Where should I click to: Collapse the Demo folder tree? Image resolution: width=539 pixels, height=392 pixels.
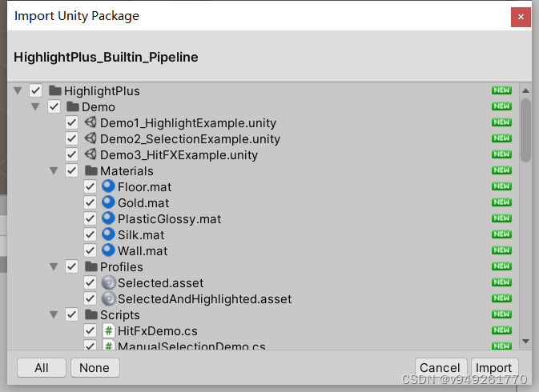(x=35, y=106)
